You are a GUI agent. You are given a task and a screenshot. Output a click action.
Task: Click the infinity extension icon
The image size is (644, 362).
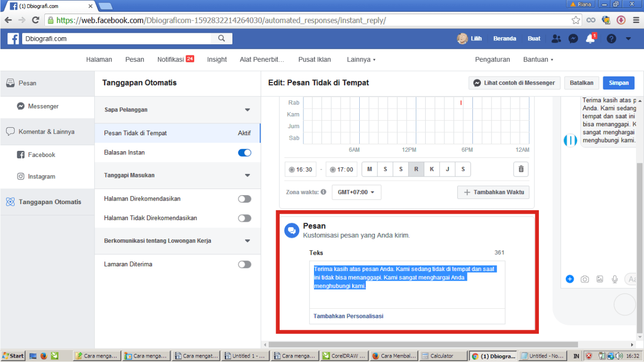[x=591, y=20]
